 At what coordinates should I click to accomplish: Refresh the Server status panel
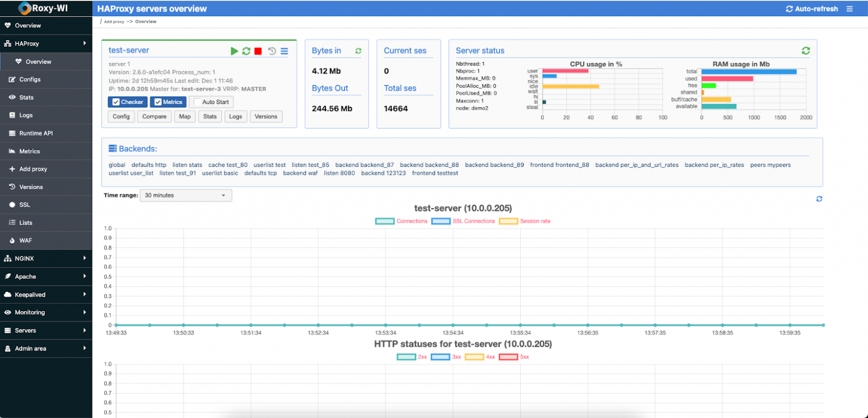[806, 51]
